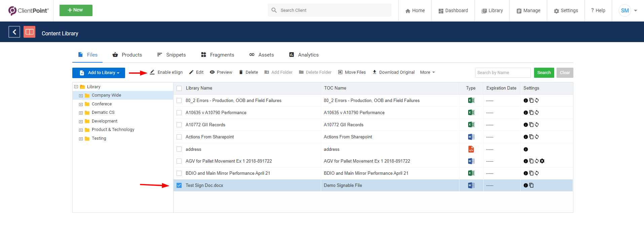This screenshot has width=644, height=233.
Task: Click Enable eSign in toolbar
Action: click(166, 72)
